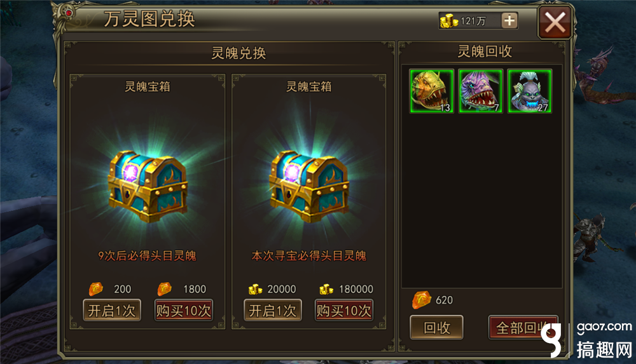Screen dimensions: 636x364
Task: Open right chest once for 20000 gold
Action: pos(273,310)
